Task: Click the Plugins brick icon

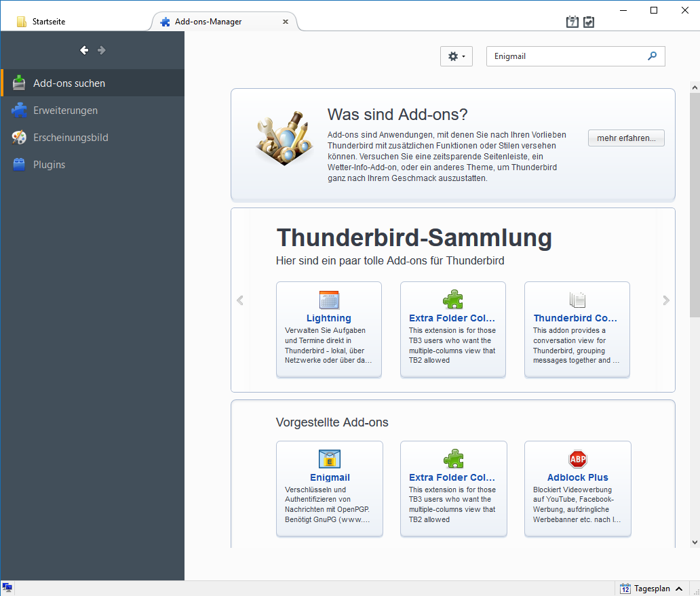Action: click(x=19, y=165)
